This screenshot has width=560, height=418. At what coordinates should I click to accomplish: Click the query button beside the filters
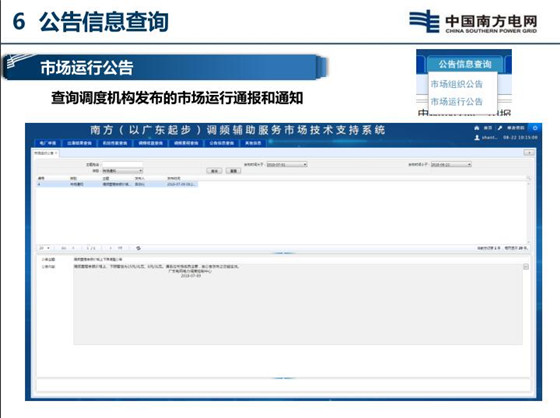pos(214,171)
